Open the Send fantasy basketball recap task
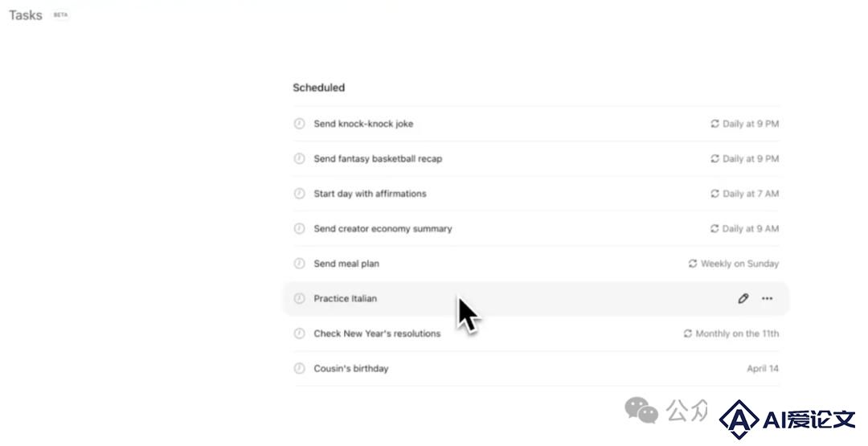This screenshot has width=868, height=446. 536,159
